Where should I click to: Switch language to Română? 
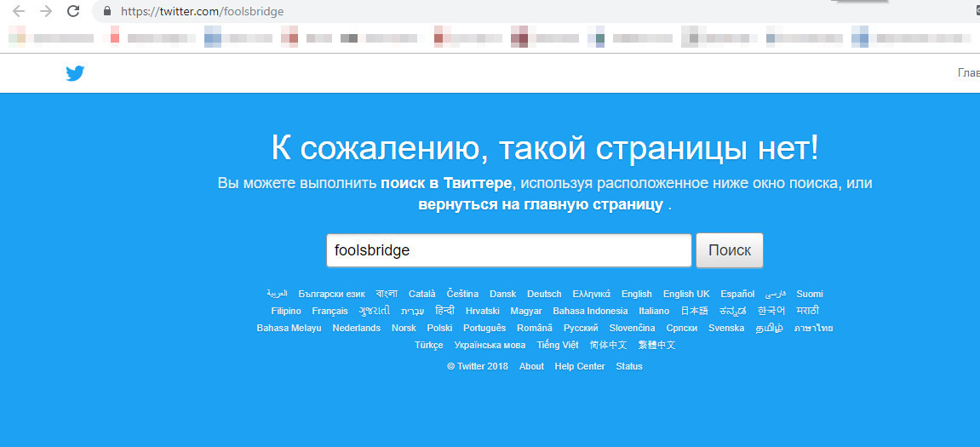pyautogui.click(x=535, y=328)
